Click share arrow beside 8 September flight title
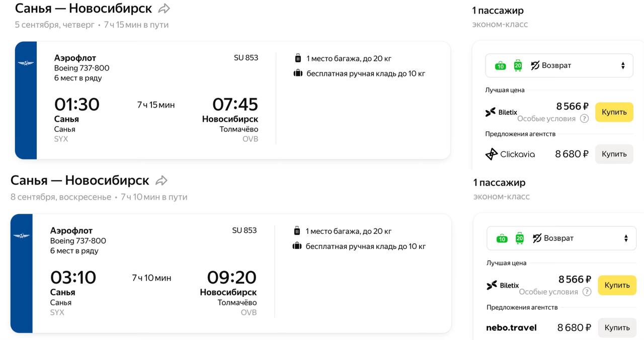The width and height of the screenshot is (644, 340). coord(162,181)
